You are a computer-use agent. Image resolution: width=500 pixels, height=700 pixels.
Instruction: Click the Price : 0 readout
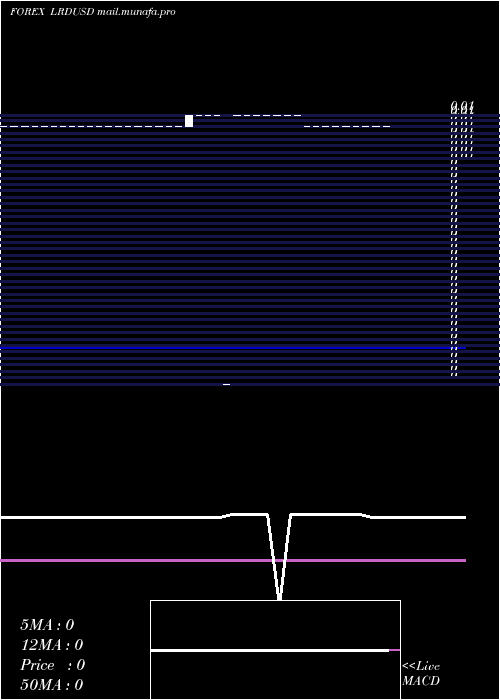coord(53,665)
